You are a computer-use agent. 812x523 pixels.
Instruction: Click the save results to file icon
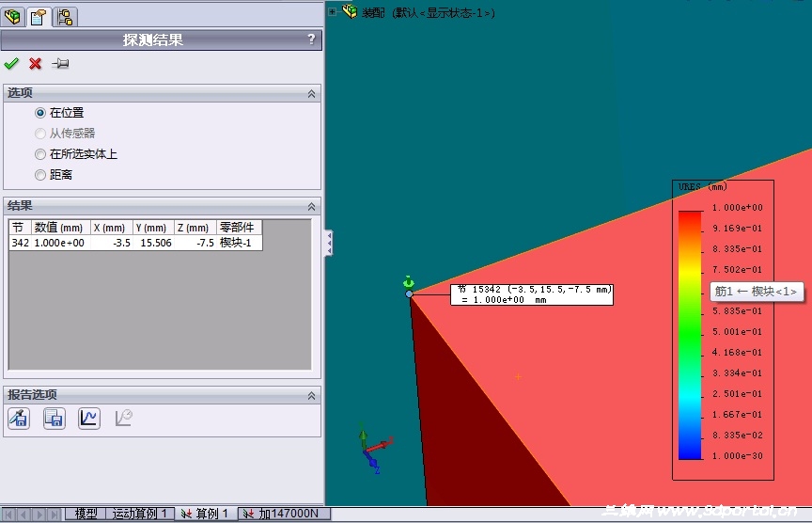tap(54, 419)
